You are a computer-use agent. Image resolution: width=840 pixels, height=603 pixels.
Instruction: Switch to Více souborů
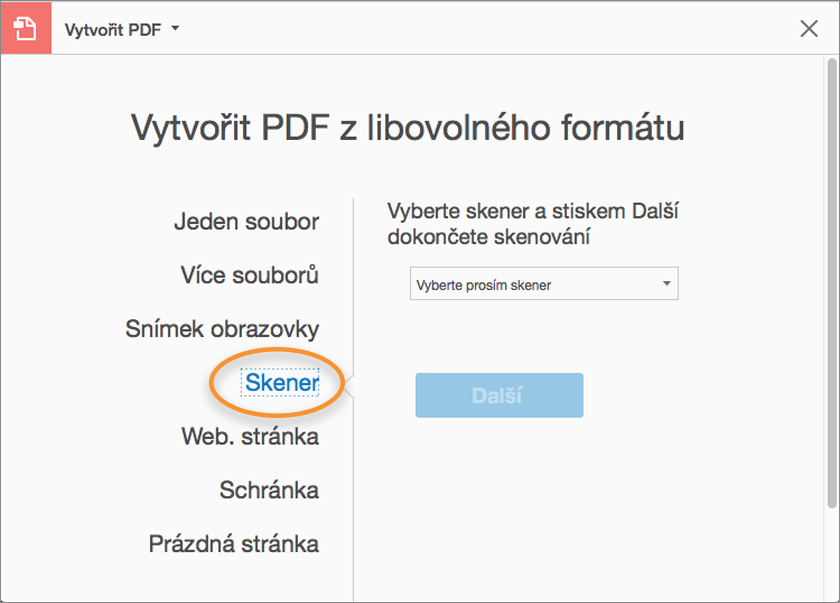coord(249,275)
